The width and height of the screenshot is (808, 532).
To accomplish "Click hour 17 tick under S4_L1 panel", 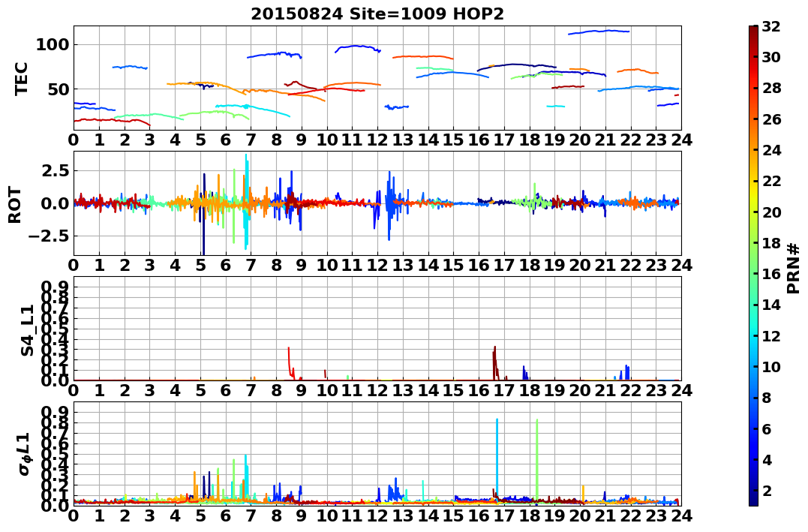I will click(504, 390).
